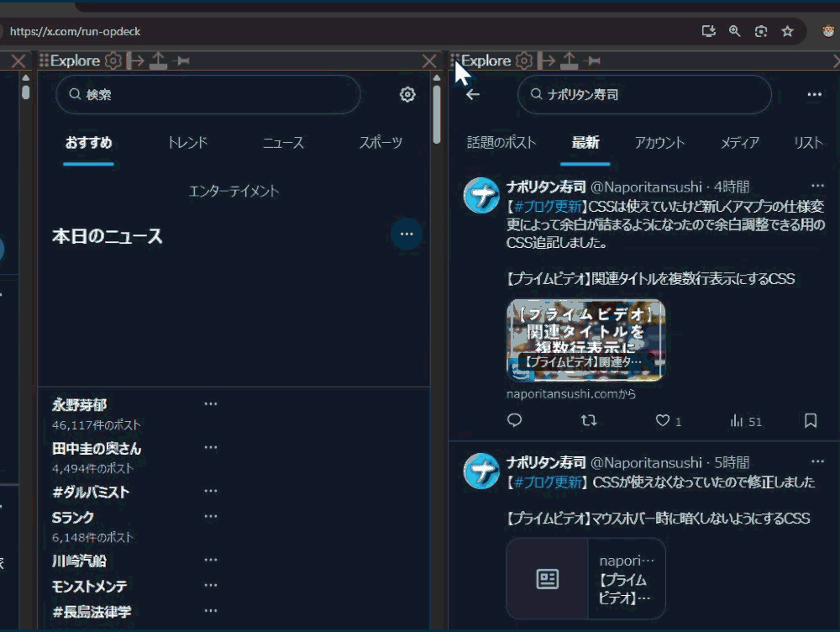Focus the ナポリタン寿司 search field

644,94
